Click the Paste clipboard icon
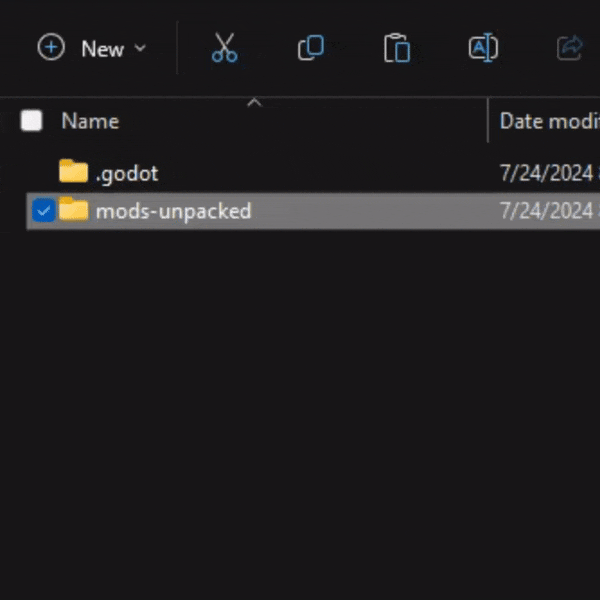Viewport: 600px width, 600px height. click(x=397, y=48)
